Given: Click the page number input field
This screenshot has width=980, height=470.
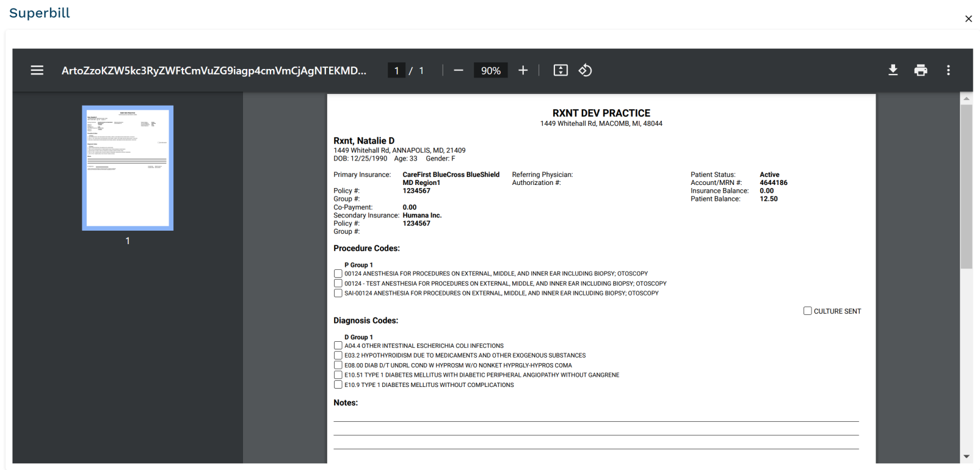Looking at the screenshot, I should [x=396, y=70].
